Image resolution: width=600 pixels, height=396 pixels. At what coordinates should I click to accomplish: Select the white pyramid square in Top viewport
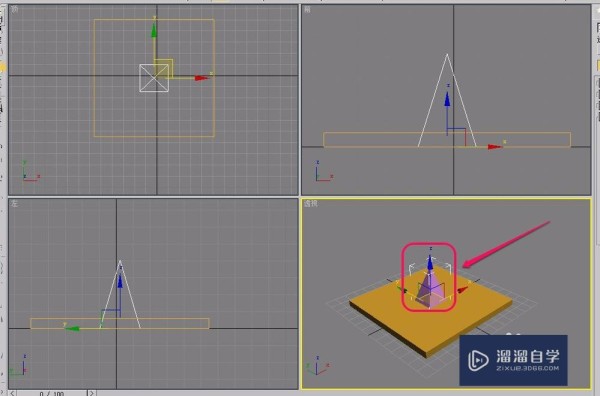click(x=154, y=78)
